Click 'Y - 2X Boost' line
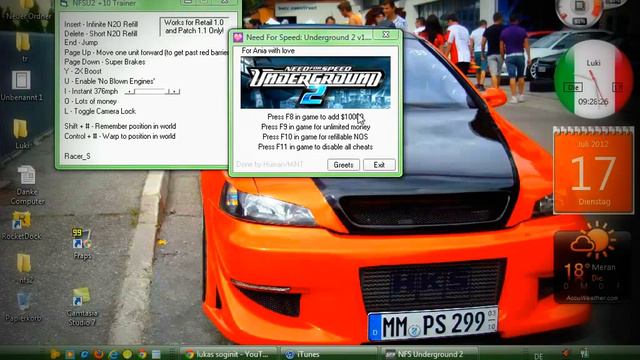This screenshot has width=640, height=360. 83,71
